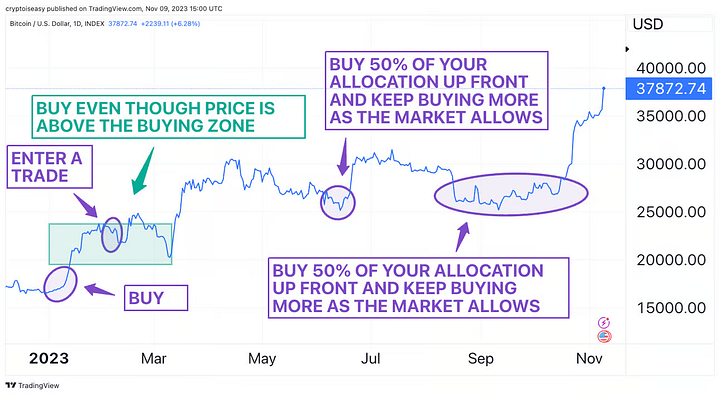Click the Bitcoin / U.S. Dollar symbol title
The image size is (720, 395).
(57, 23)
